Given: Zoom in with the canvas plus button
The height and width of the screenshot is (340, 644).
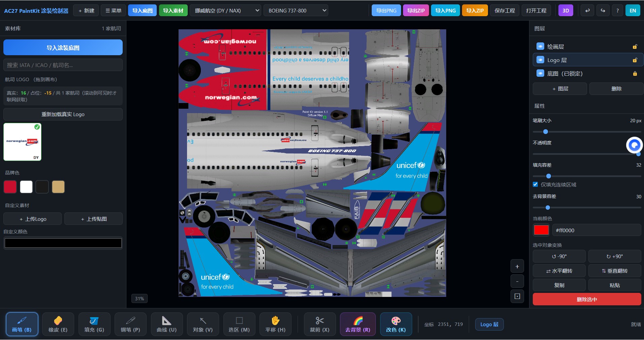Looking at the screenshot, I should (517, 267).
